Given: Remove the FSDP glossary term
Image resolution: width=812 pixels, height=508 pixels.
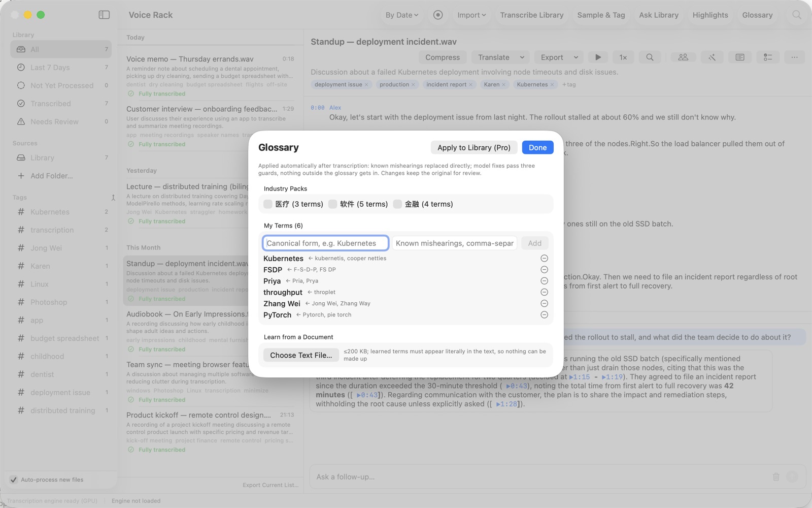Looking at the screenshot, I should [544, 270].
